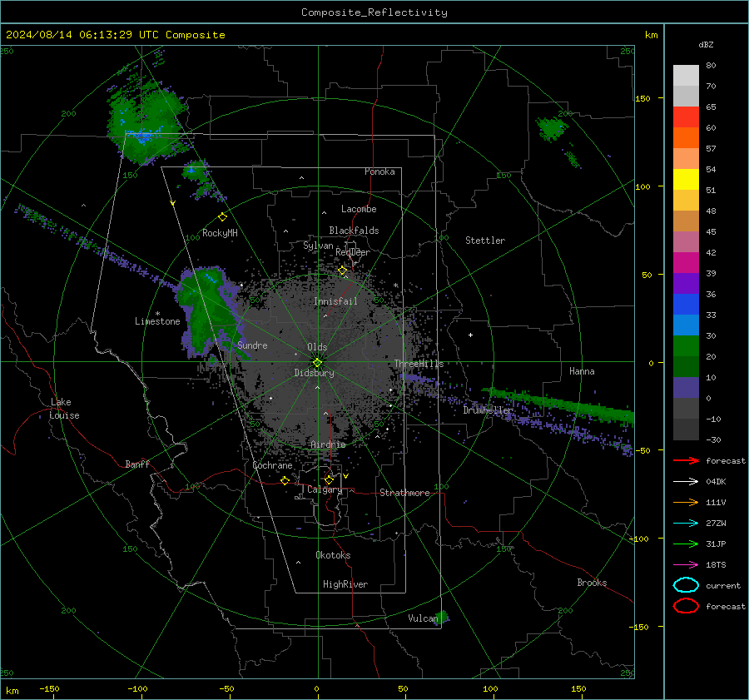This screenshot has height=700, width=749.
Task: Click the dBZ legend heading
Action: coord(706,44)
